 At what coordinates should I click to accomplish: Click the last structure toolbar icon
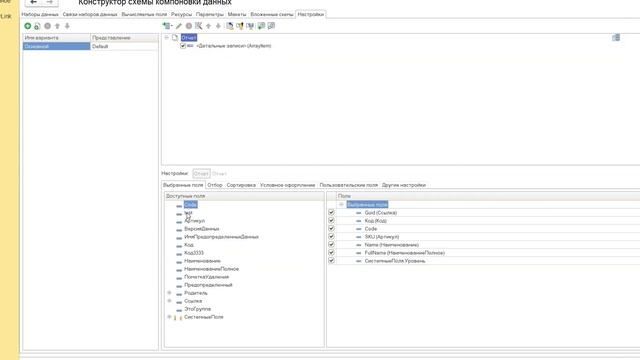tap(271, 26)
